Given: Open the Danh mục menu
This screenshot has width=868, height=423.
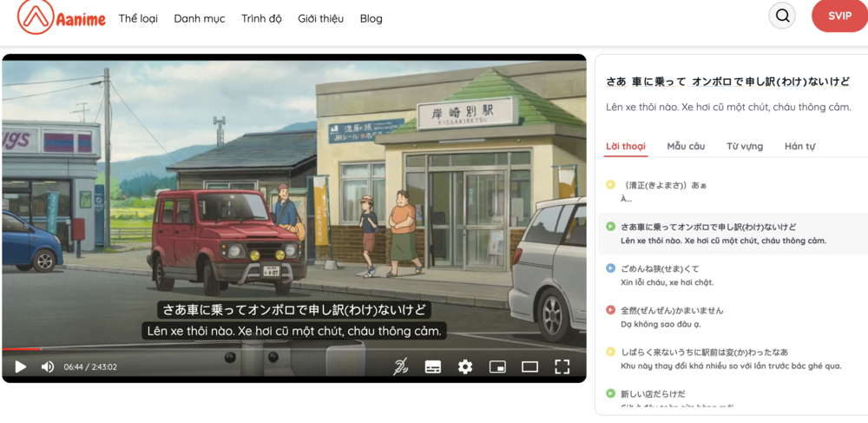Looking at the screenshot, I should click(x=200, y=18).
